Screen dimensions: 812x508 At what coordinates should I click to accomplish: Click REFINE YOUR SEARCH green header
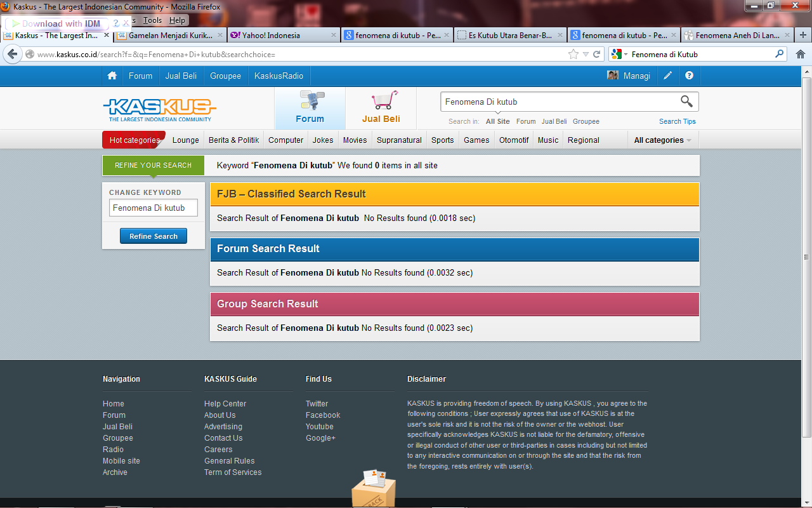tap(153, 165)
